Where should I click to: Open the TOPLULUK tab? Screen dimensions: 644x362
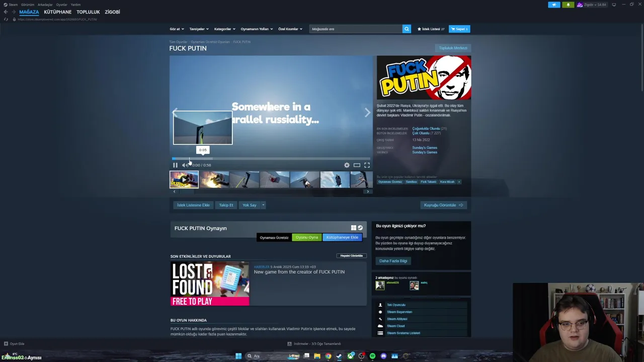88,12
